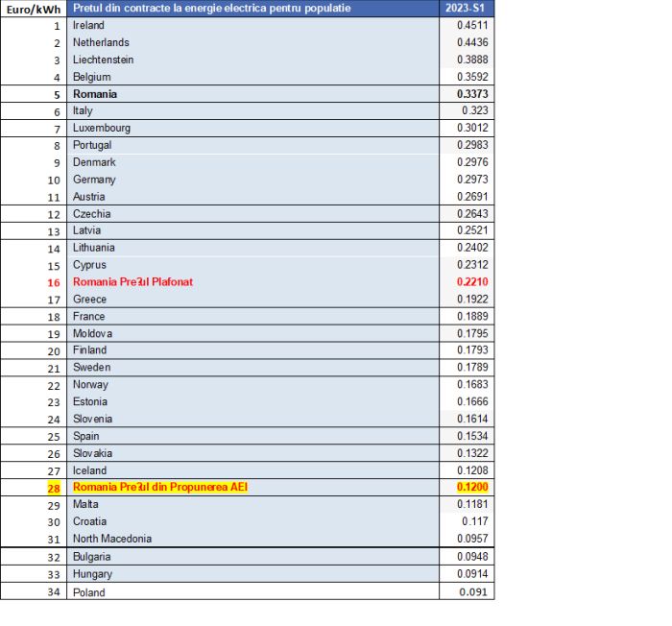Click the Netherlands cell
The image size is (672, 626).
252,42
